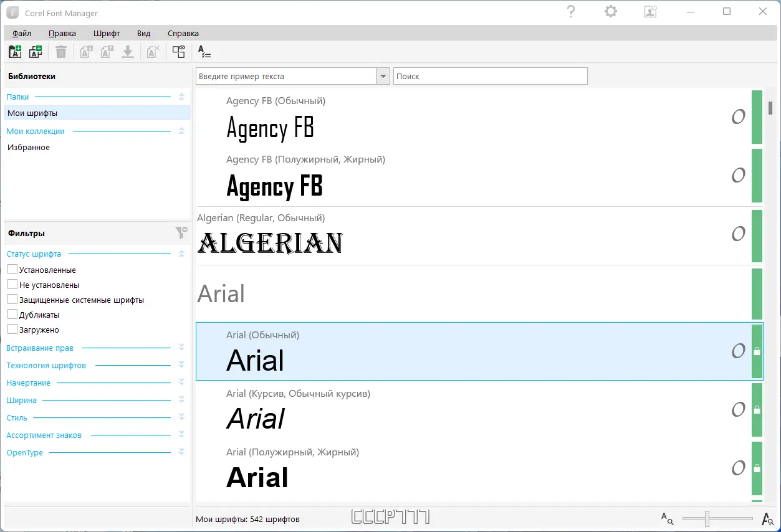Click the green status bar of Agency FB (Обычный)
Viewport: 781px width, 532px height.
point(757,116)
